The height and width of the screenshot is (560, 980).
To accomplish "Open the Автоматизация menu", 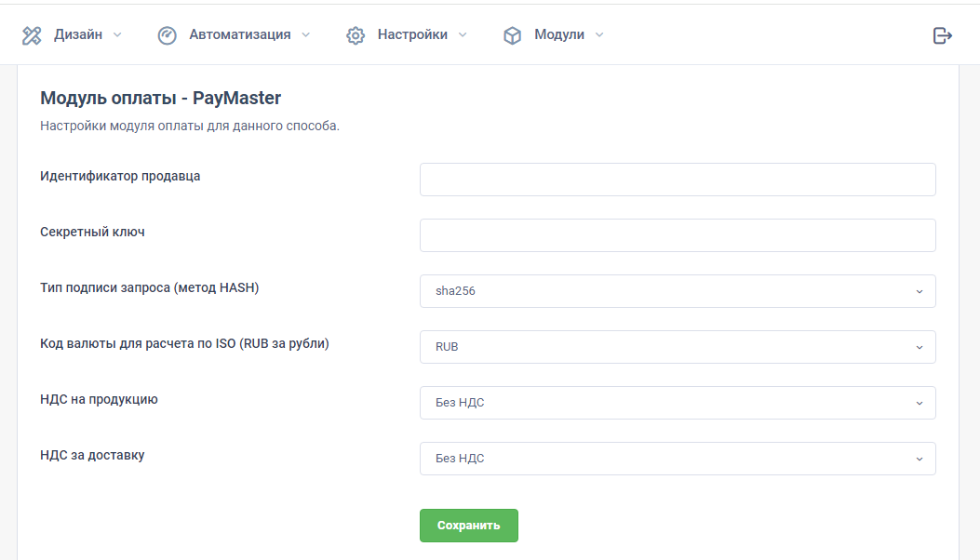I will [239, 34].
